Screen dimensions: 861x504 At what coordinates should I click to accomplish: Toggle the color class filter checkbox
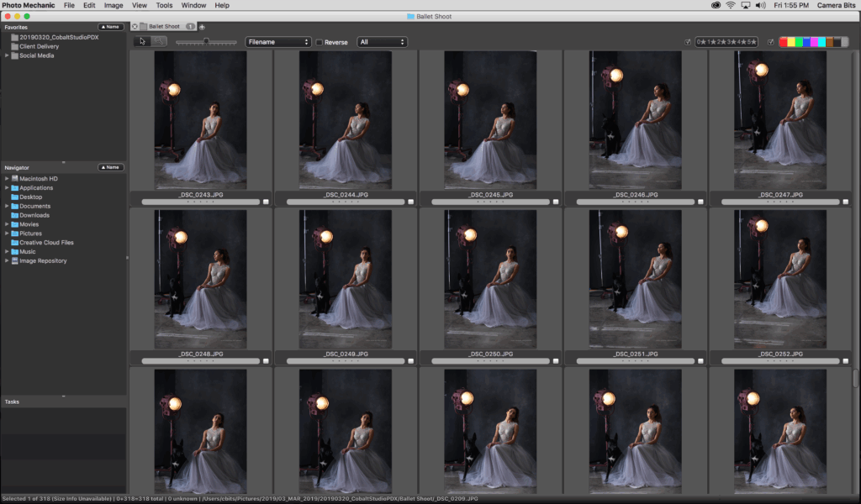coord(771,42)
